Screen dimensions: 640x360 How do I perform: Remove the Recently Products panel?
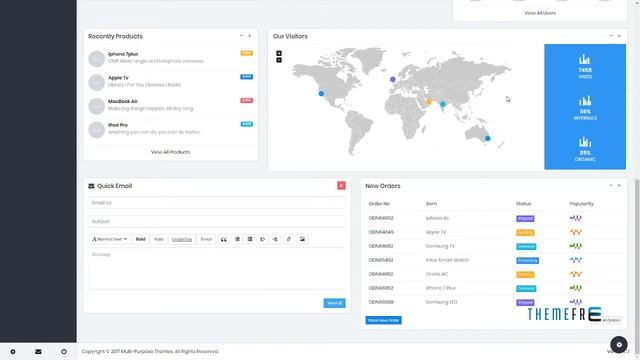tap(250, 36)
